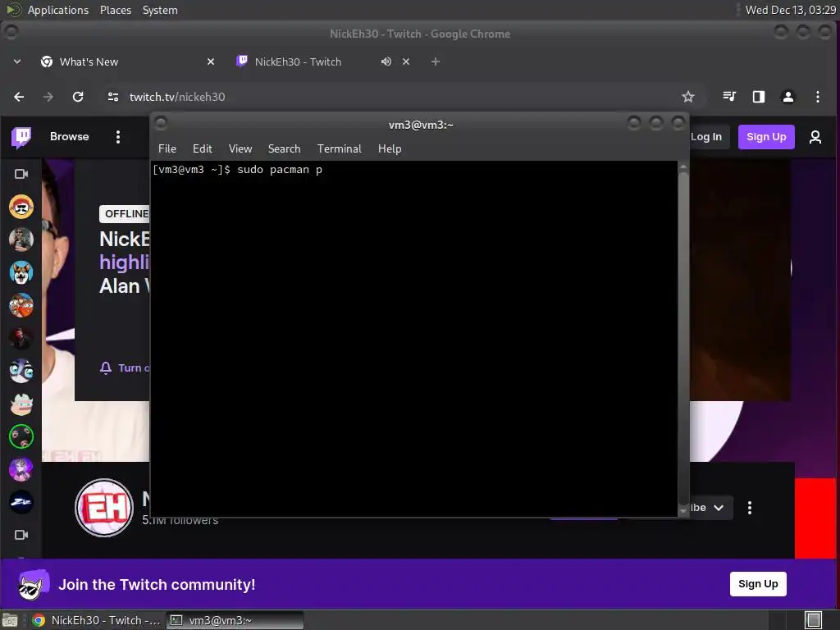Open a new Chrome tab
This screenshot has height=630, width=840.
coord(436,62)
